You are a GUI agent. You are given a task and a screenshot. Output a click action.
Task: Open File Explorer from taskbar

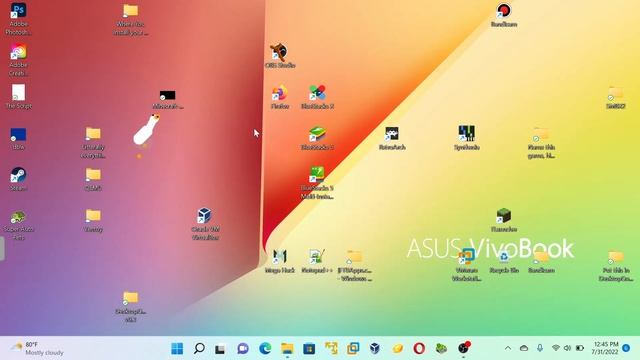click(287, 349)
